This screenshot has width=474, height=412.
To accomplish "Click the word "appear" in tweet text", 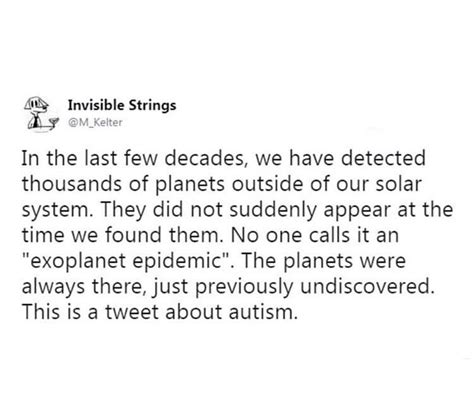I will pos(357,211).
